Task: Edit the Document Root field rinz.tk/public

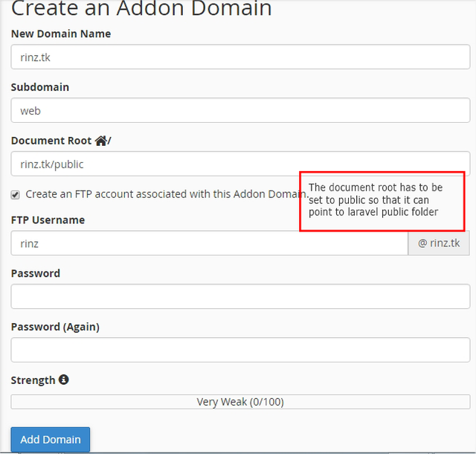Action: [x=240, y=164]
